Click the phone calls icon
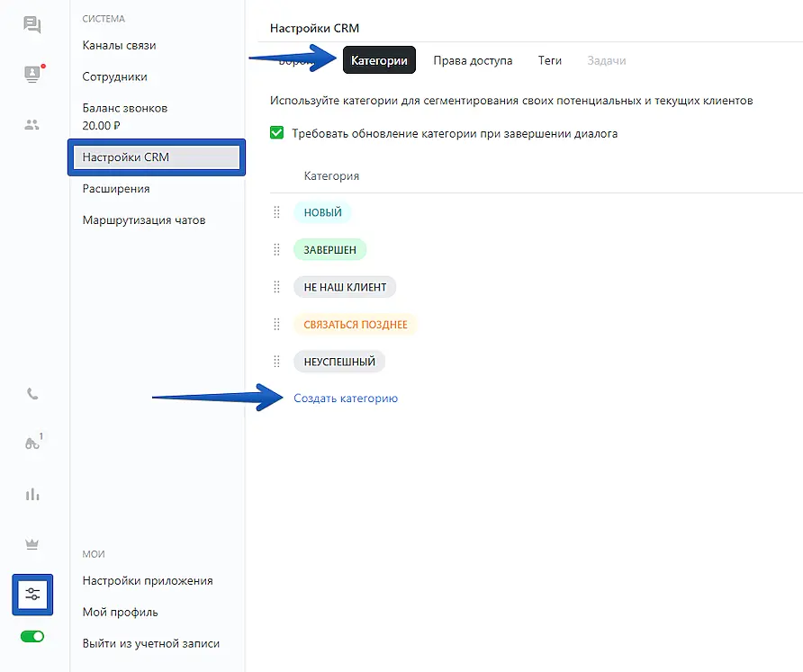Screen dimensions: 803x672 coord(32,393)
